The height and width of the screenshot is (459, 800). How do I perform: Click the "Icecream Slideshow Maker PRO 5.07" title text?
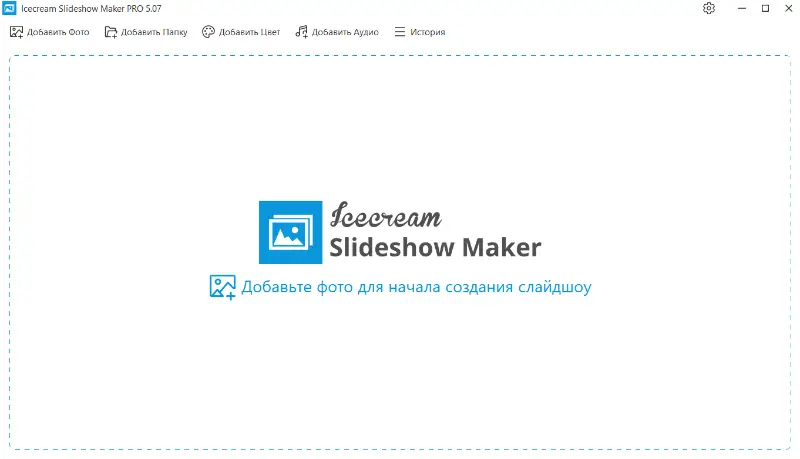click(x=91, y=9)
